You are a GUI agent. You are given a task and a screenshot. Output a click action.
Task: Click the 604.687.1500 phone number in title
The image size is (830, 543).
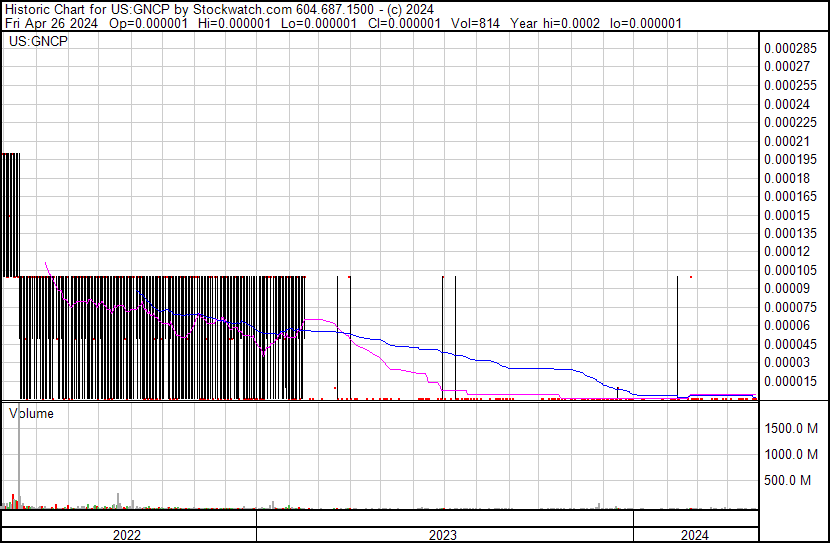(x=335, y=10)
